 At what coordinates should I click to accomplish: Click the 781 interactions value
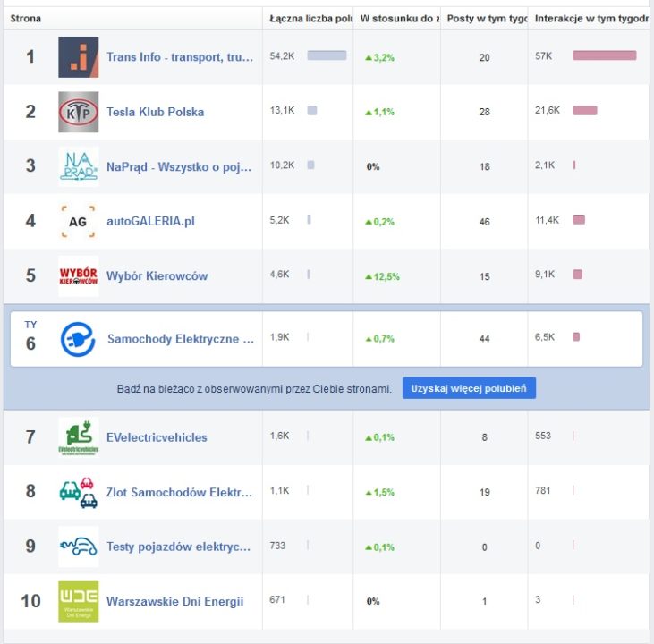543,490
